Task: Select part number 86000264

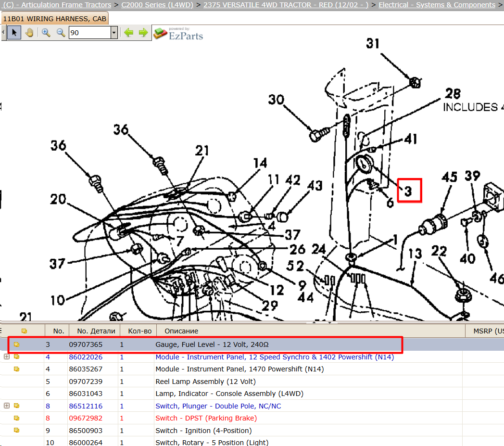Action: click(x=86, y=443)
